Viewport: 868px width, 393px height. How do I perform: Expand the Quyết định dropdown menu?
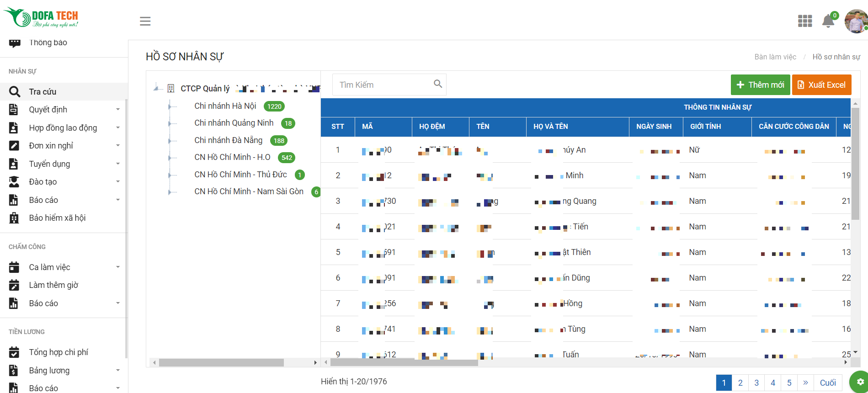click(x=117, y=110)
